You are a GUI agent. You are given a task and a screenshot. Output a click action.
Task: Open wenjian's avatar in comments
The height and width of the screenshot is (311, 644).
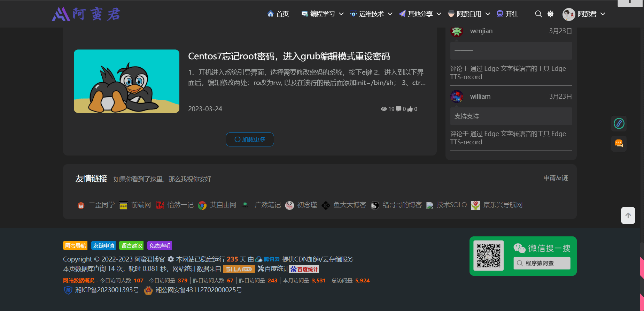tap(457, 31)
